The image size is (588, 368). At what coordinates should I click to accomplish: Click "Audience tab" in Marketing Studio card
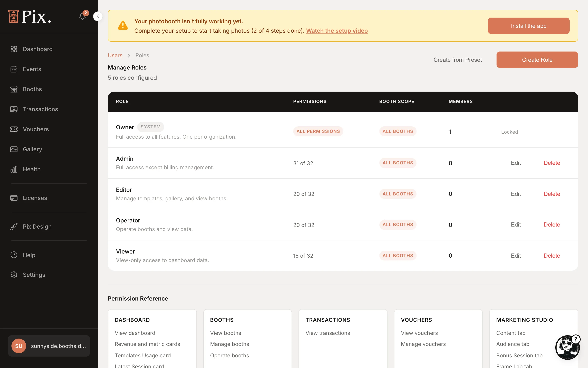512,344
